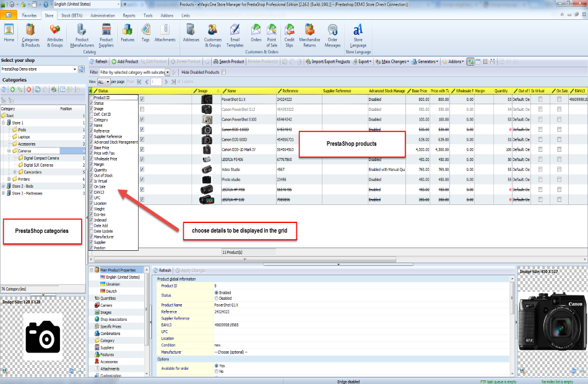Click Refresh in product properties panel
Image resolution: width=588 pixels, height=384 pixels.
[162, 270]
